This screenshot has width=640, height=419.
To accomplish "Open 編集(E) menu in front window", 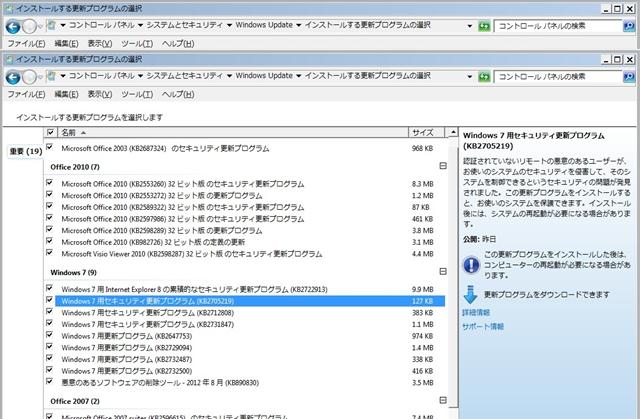I will tap(66, 94).
